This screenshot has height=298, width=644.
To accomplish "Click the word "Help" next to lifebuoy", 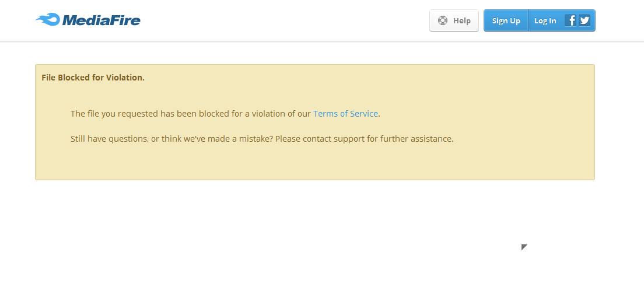I will tap(461, 21).
